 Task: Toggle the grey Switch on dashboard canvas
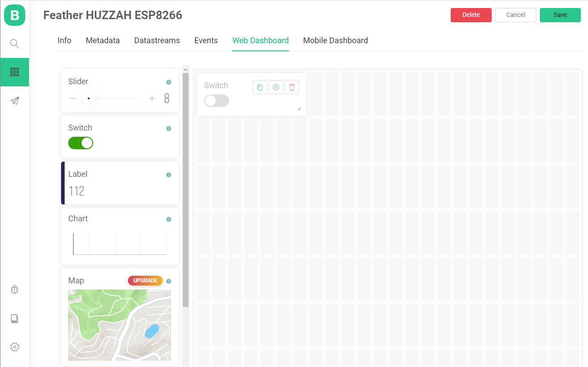pos(217,101)
